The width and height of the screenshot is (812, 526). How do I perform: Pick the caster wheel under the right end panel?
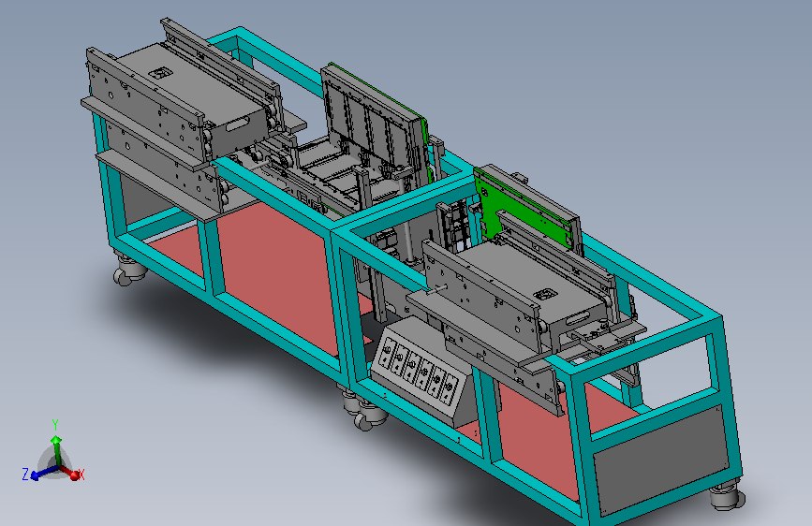tap(726, 494)
